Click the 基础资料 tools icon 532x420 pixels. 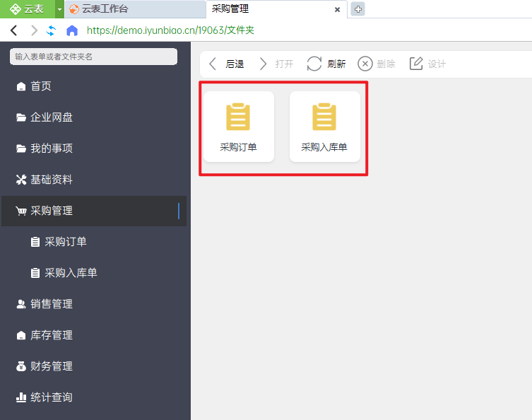[x=21, y=180]
